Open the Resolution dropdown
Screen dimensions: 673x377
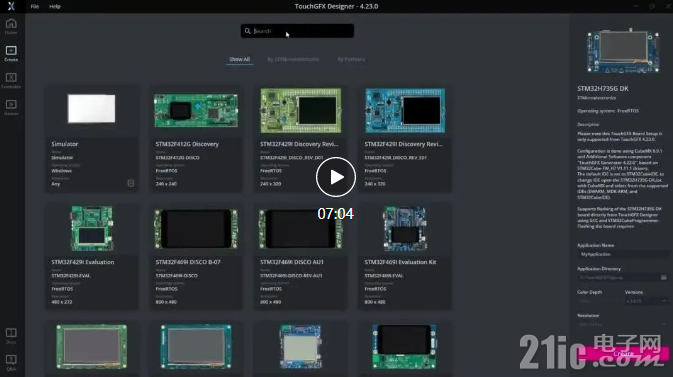tap(622, 324)
